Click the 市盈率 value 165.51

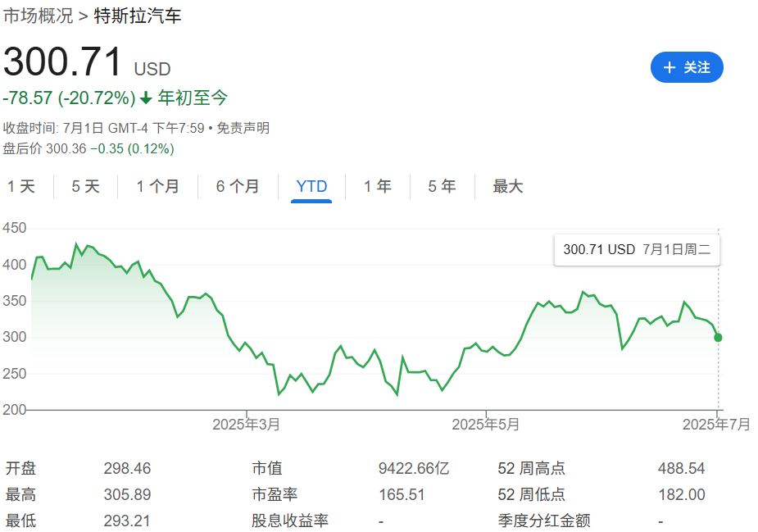[x=402, y=494]
